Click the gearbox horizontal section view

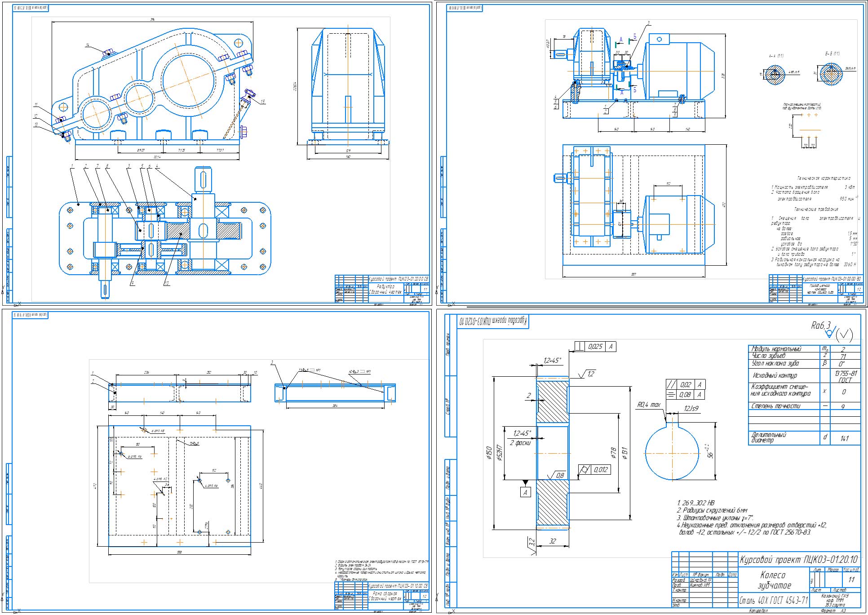point(164,232)
